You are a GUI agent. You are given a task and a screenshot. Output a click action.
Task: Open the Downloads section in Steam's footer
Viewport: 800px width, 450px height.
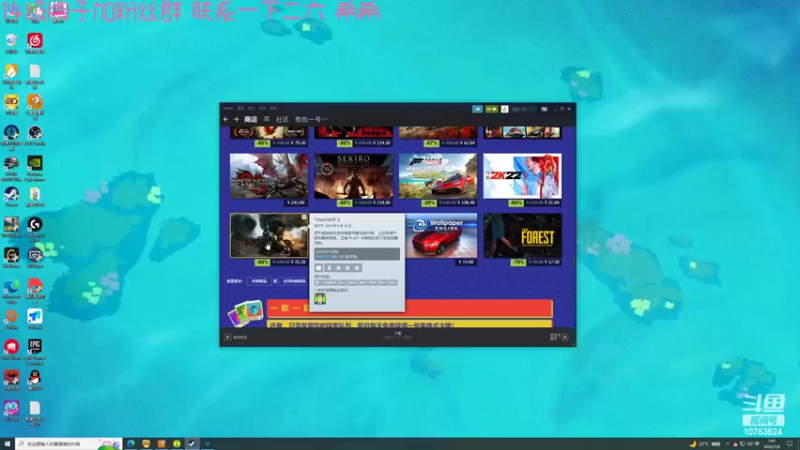397,335
